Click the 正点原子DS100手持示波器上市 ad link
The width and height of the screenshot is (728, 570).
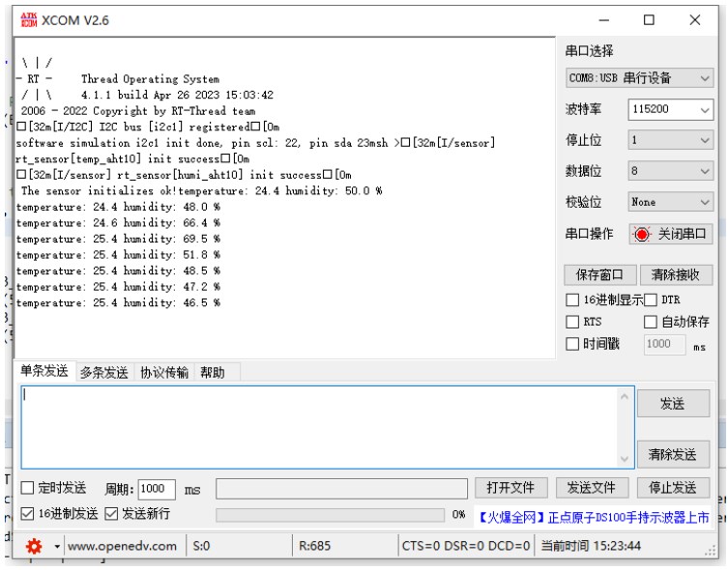tap(594, 517)
